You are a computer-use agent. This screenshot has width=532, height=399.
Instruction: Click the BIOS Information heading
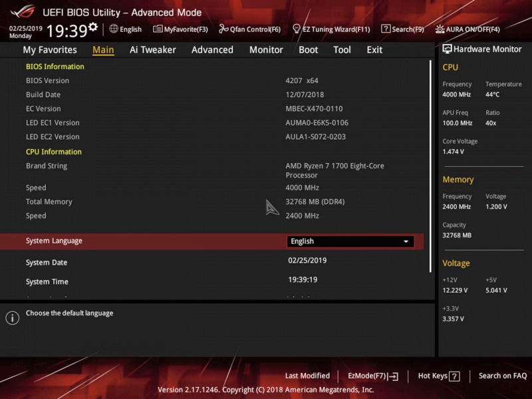pyautogui.click(x=55, y=66)
